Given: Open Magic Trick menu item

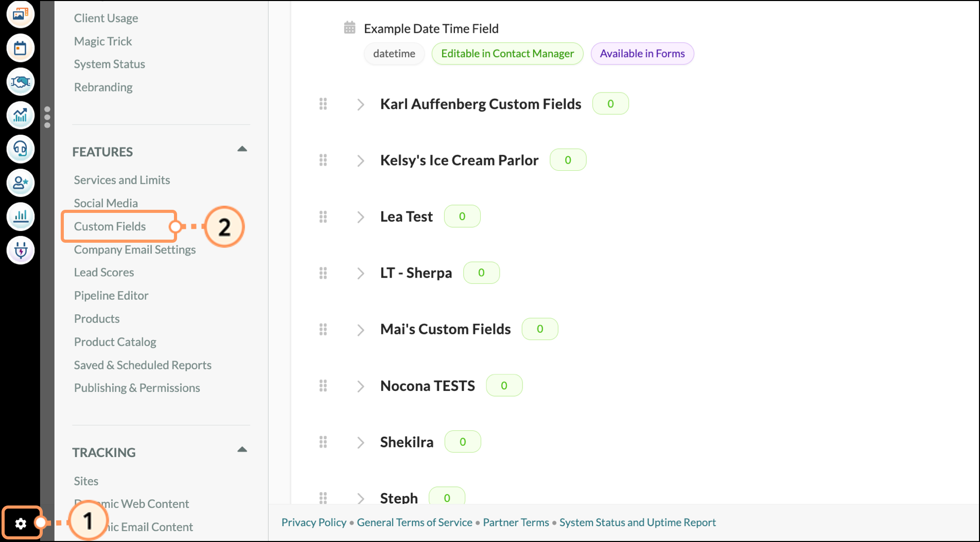Looking at the screenshot, I should (103, 41).
